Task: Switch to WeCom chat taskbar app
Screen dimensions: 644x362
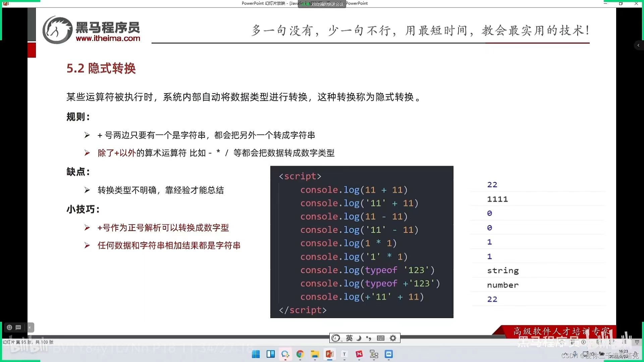Action: [285, 354]
